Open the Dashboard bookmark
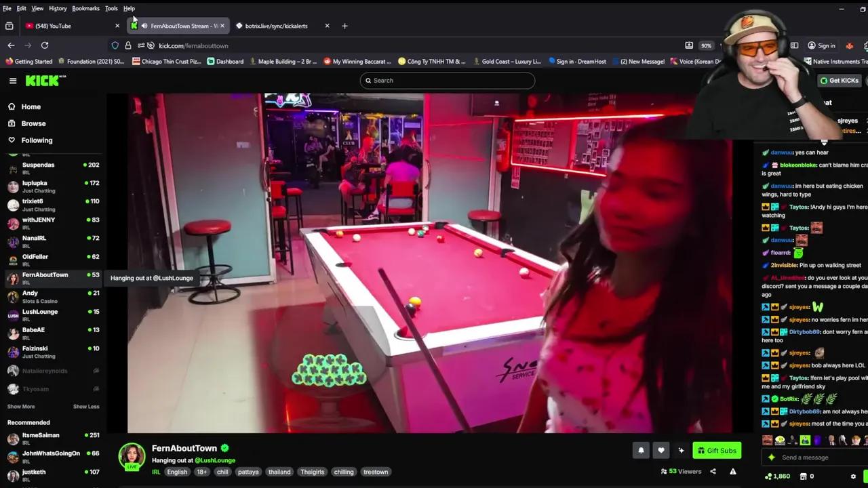This screenshot has height=488, width=868. click(225, 62)
